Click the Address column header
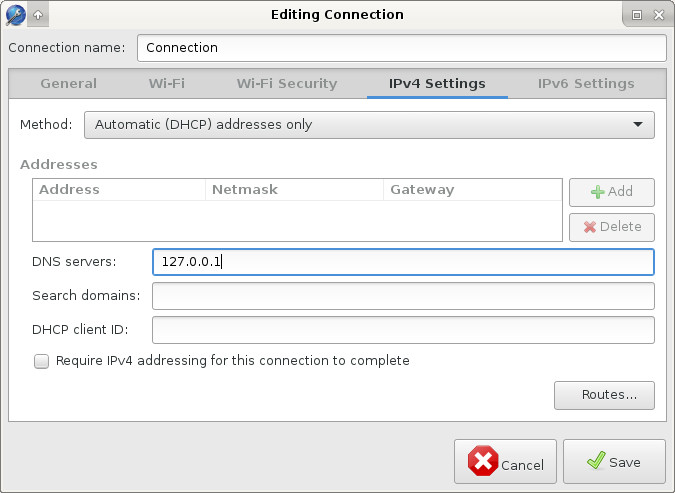The width and height of the screenshot is (675, 493). coord(119,190)
